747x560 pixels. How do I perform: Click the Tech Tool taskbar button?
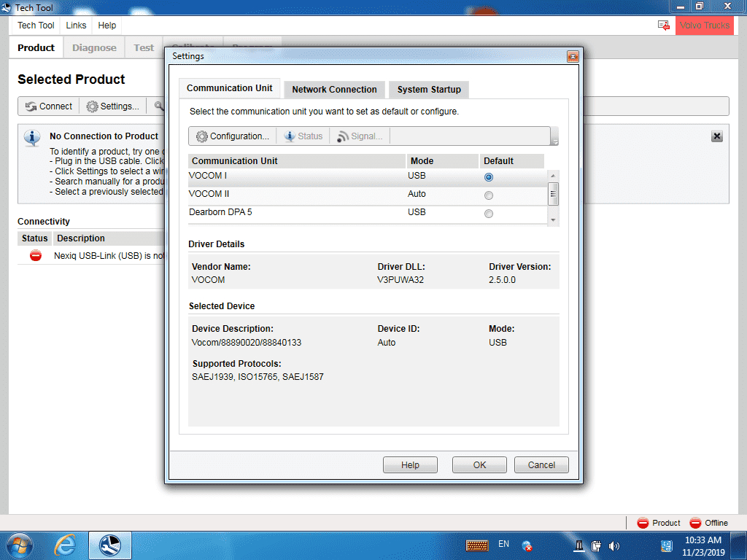click(110, 545)
